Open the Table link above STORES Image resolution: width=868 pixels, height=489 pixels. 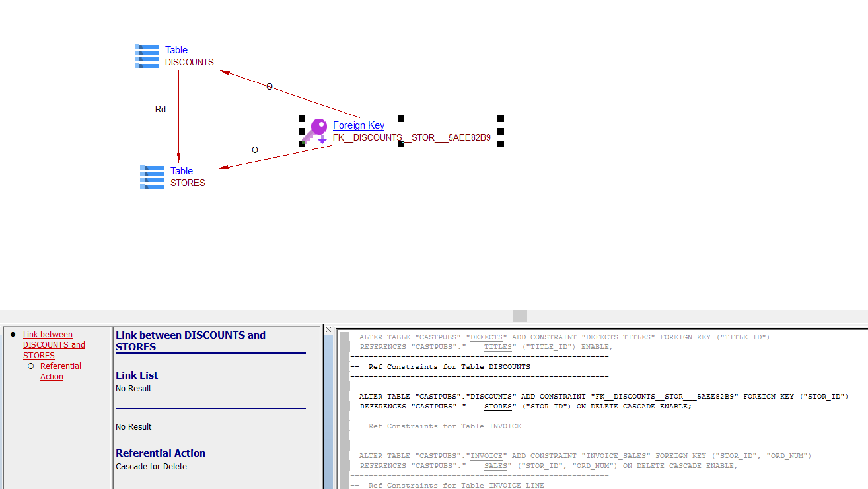[x=181, y=171]
